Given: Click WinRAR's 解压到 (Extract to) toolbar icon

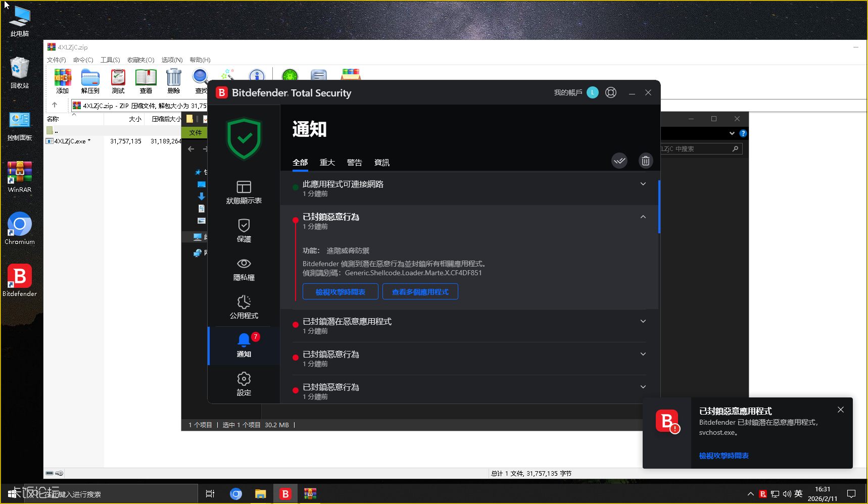Looking at the screenshot, I should pyautogui.click(x=90, y=81).
